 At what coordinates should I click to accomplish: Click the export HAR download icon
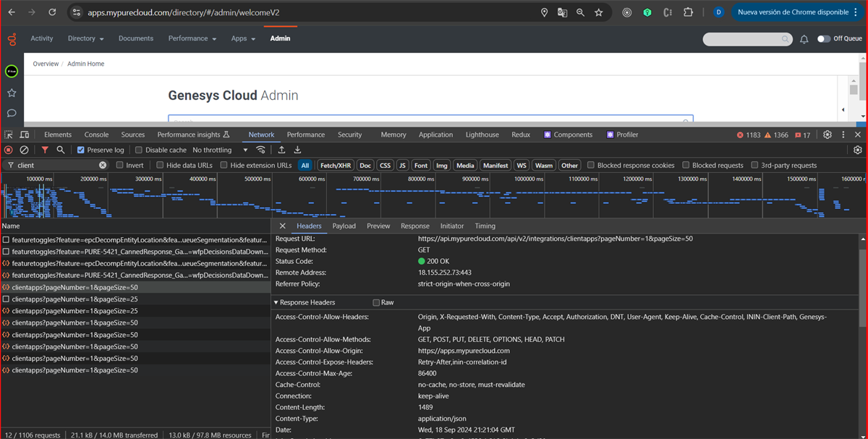pyautogui.click(x=297, y=150)
